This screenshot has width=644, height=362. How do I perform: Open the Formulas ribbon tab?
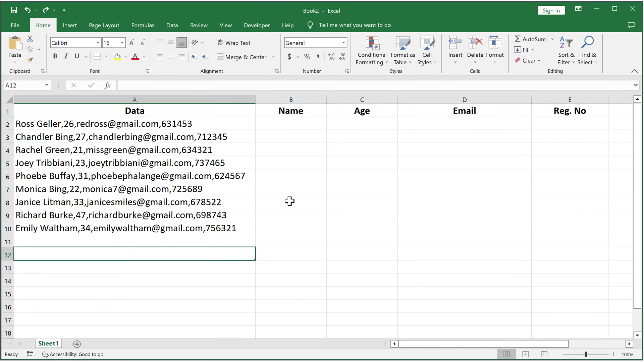coord(143,25)
